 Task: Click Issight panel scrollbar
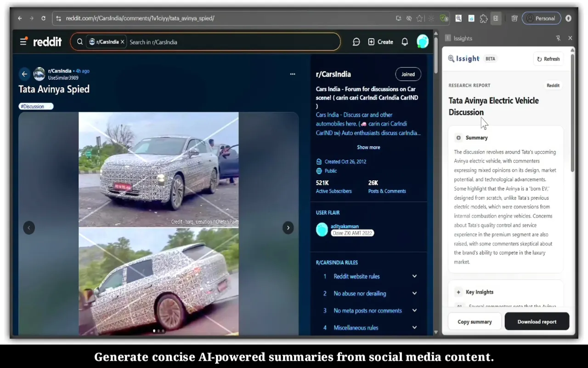click(572, 113)
